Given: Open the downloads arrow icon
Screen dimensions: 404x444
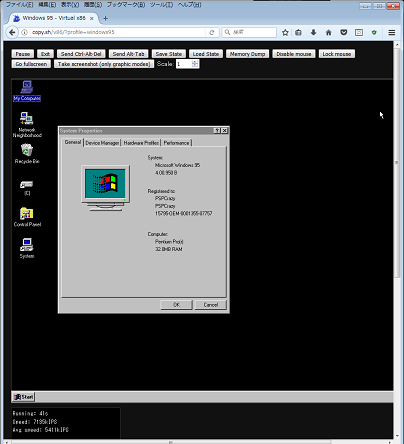Looking at the screenshot, I should (x=313, y=32).
